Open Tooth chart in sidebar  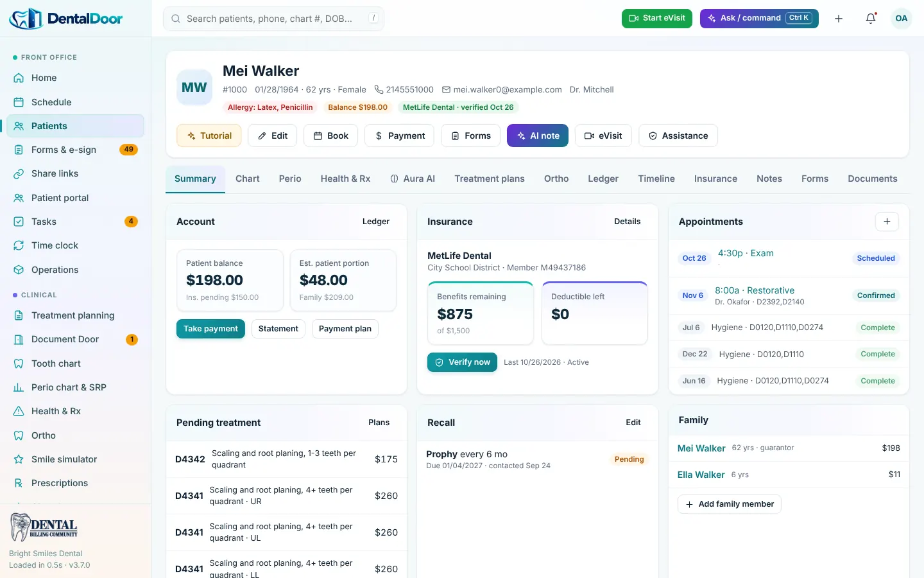75,363
